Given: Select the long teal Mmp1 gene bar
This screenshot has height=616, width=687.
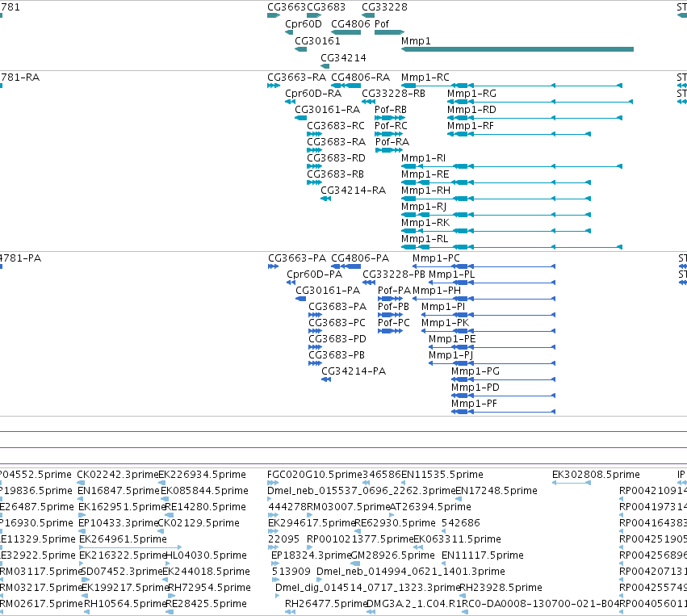Looking at the screenshot, I should [x=517, y=49].
